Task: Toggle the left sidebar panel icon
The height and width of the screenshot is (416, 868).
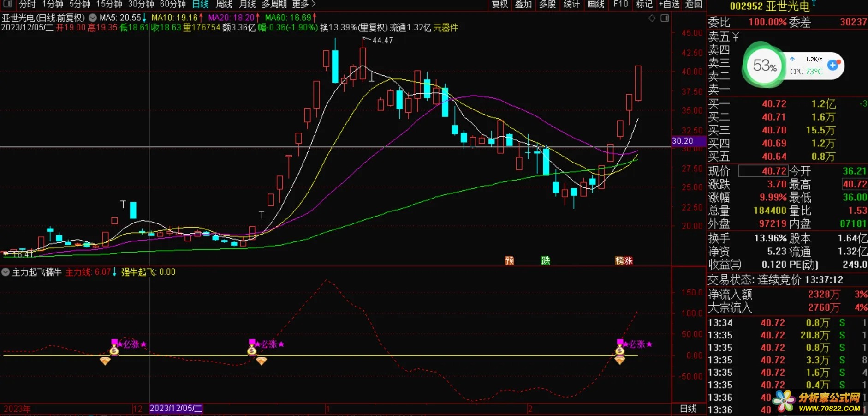Action: click(x=7, y=4)
